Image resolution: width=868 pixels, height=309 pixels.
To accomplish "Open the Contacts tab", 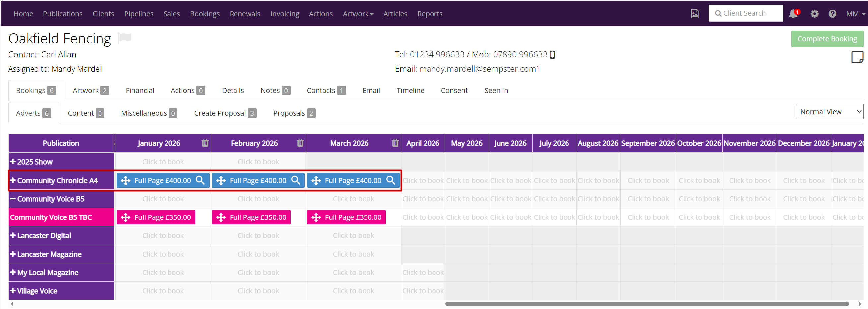I will [326, 90].
